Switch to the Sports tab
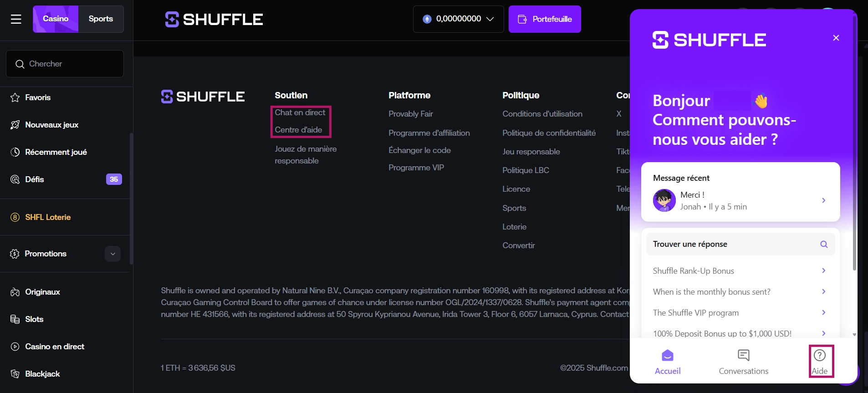This screenshot has height=393, width=868. (x=101, y=19)
